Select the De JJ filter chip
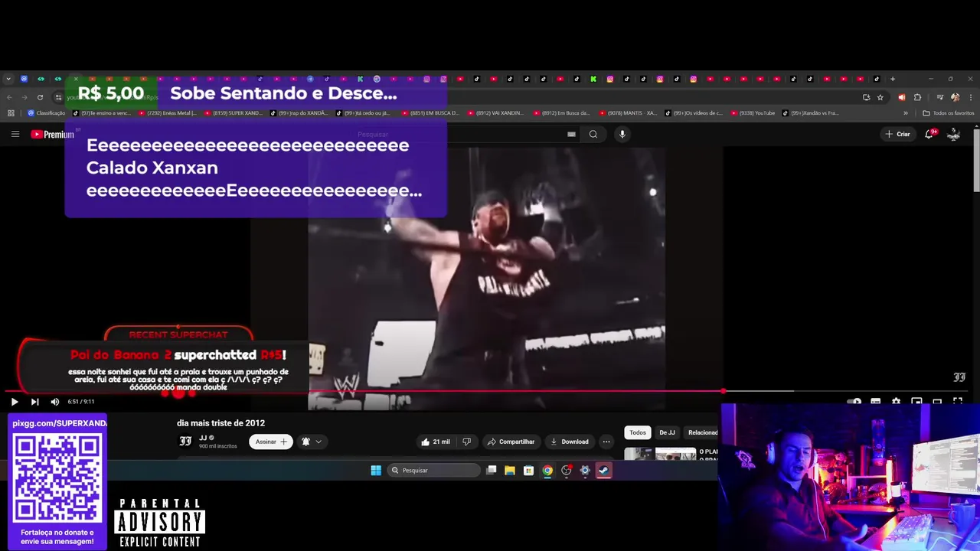Image resolution: width=980 pixels, height=551 pixels. [667, 432]
